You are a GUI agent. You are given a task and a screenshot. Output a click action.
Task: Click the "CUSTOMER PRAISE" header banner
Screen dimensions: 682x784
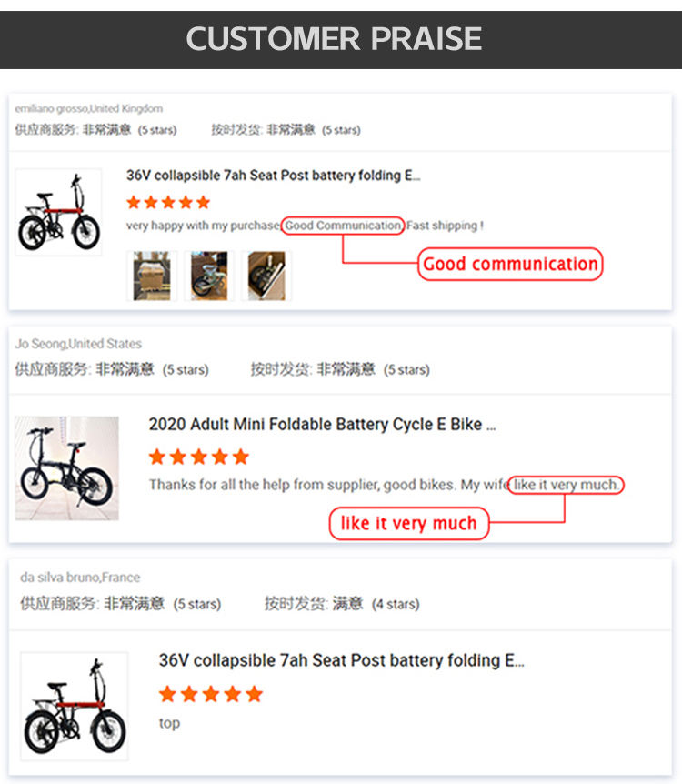click(335, 38)
